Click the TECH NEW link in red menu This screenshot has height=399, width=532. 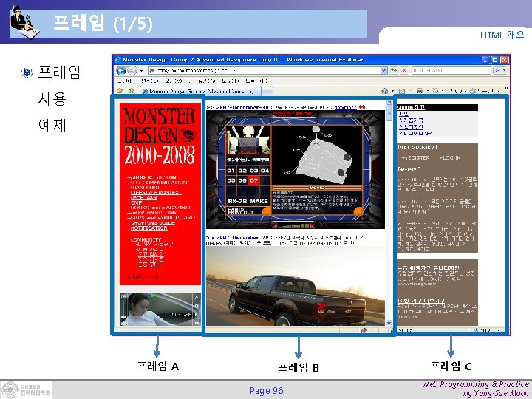(144, 197)
